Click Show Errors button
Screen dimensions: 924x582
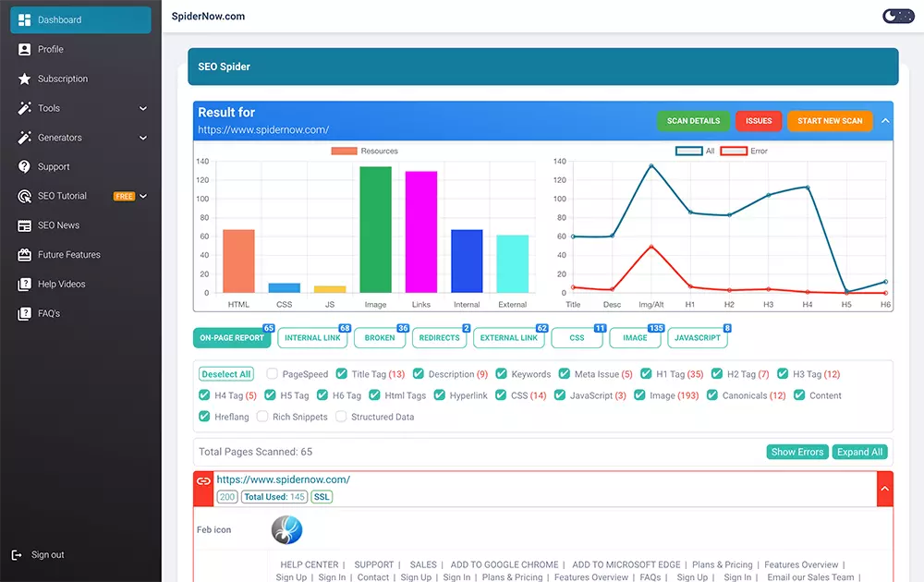pyautogui.click(x=797, y=452)
